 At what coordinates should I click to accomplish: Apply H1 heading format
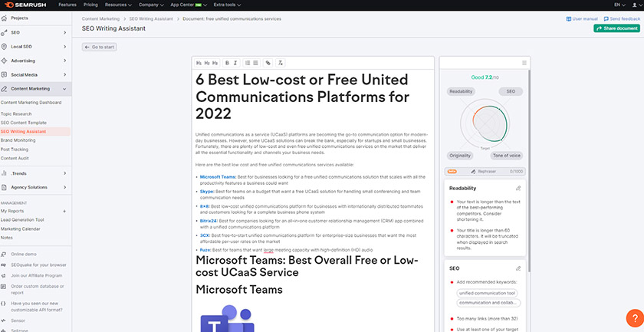click(199, 63)
